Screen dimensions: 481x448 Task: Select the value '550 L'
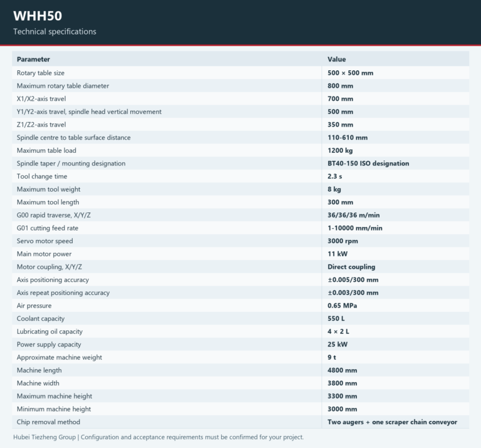336,318
